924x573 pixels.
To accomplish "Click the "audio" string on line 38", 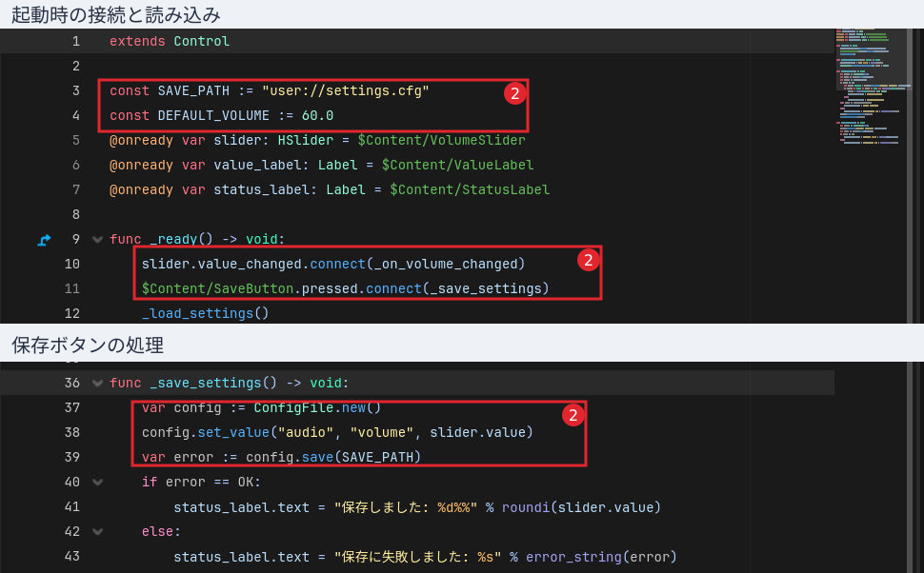I will click(305, 432).
